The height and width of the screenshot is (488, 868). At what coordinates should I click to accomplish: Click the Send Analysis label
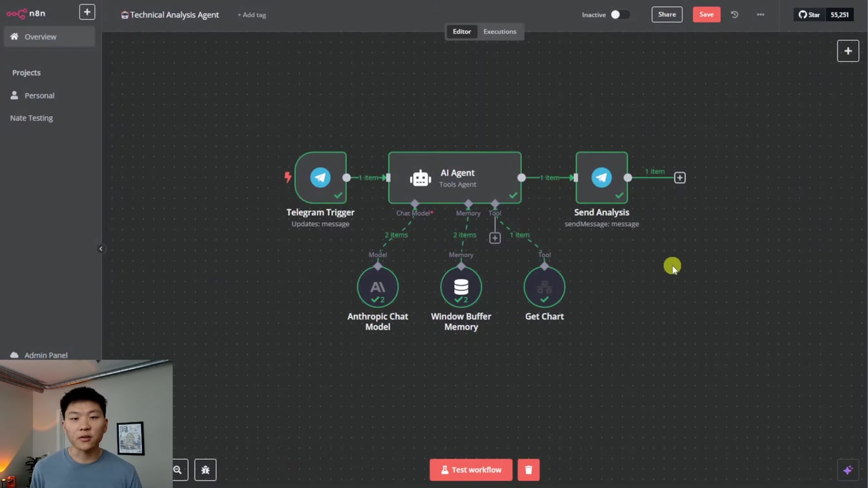tap(601, 212)
